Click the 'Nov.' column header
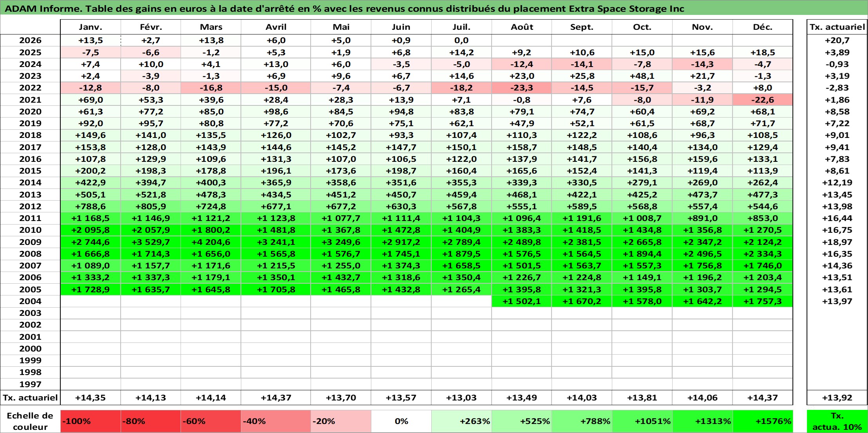Screen dimensions: 868x433 point(703,27)
